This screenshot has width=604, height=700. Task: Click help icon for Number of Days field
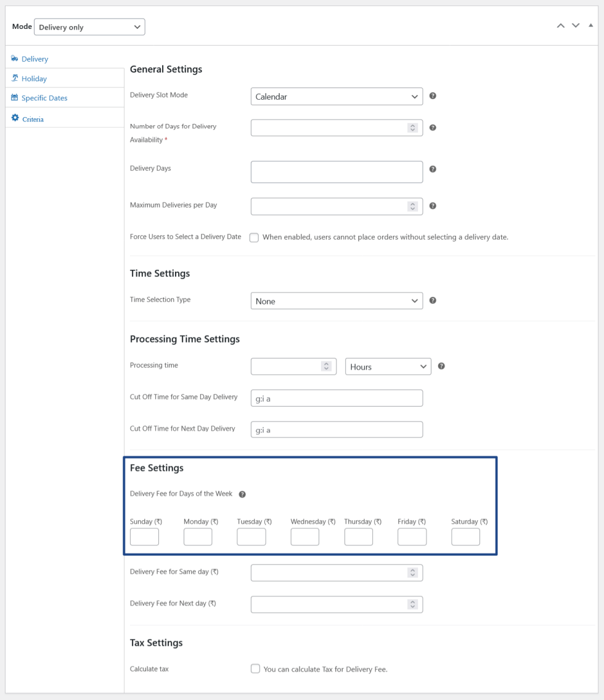433,128
